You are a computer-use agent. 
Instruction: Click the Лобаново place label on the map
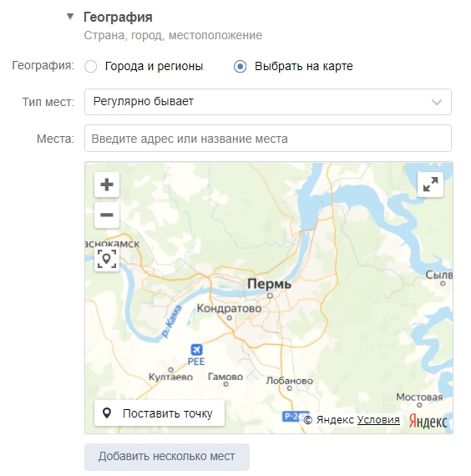pos(290,381)
